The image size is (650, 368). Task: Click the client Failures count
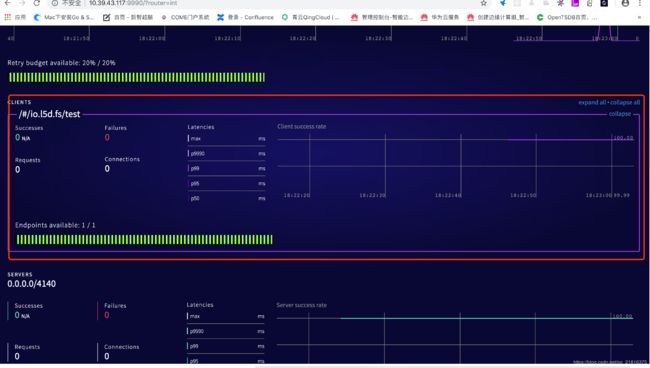(107, 137)
